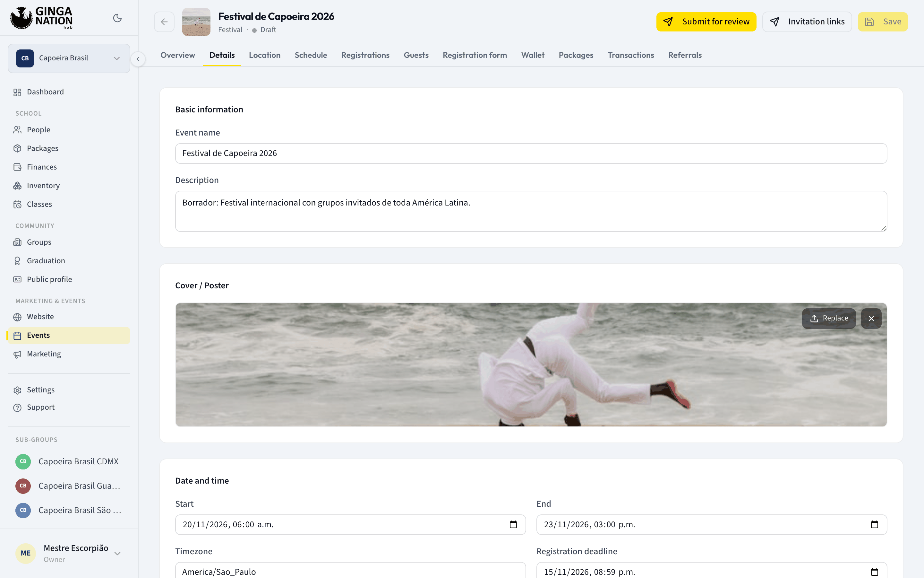Open Invitation links
924x578 pixels.
point(807,22)
